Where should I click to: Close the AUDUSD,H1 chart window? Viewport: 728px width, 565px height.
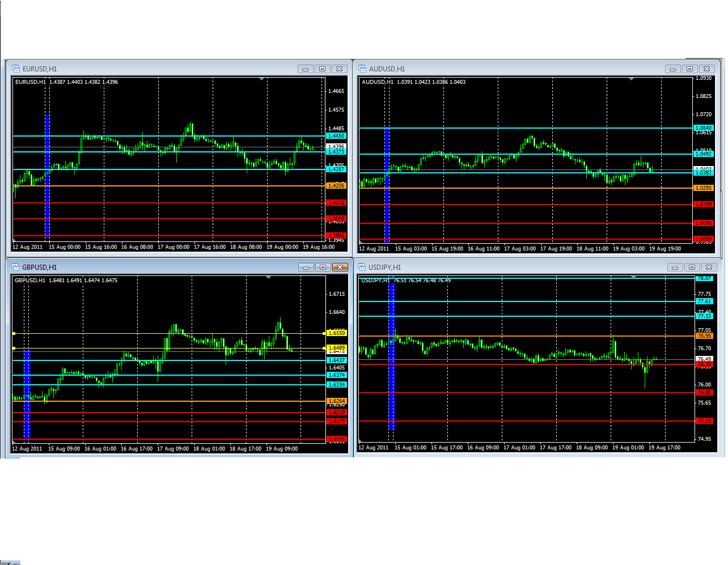coord(706,69)
